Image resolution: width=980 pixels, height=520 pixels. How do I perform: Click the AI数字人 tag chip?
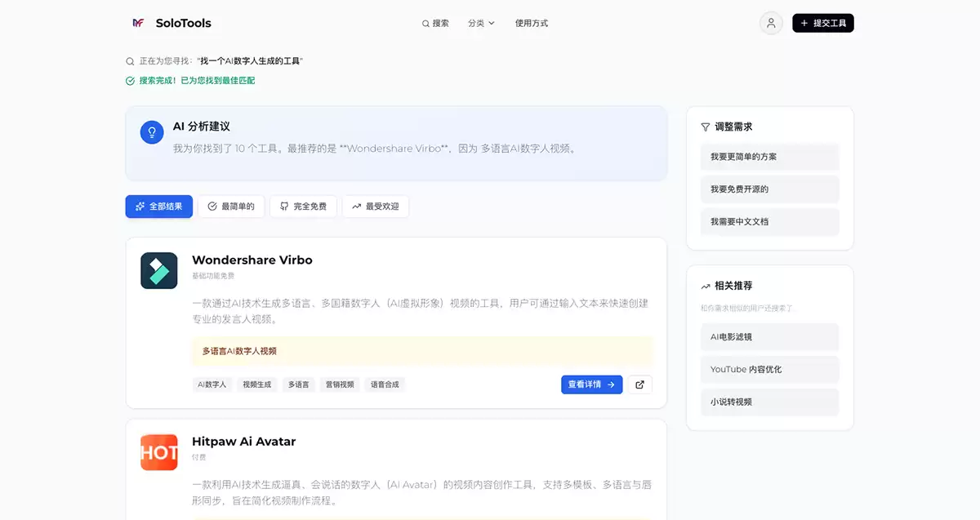[212, 384]
